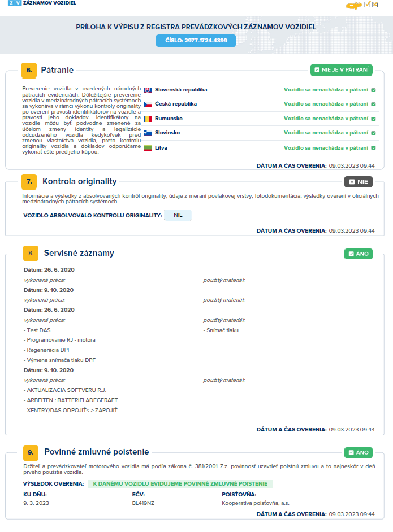Click the Kontrola originality section heading
Image resolution: width=393 pixels, height=532 pixels.
tap(80, 181)
